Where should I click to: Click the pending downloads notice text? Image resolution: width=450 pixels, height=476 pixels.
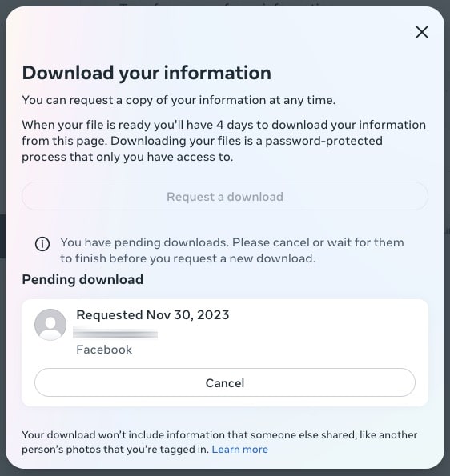(232, 250)
